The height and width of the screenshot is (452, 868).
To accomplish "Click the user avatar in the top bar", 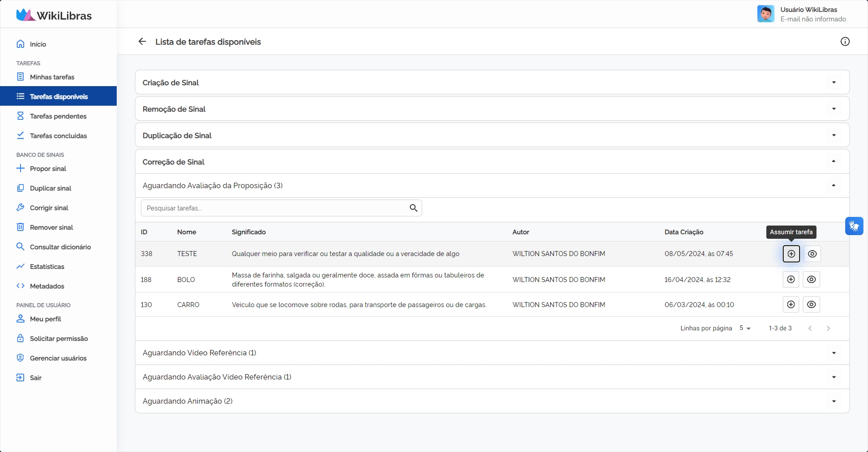I will tap(765, 14).
